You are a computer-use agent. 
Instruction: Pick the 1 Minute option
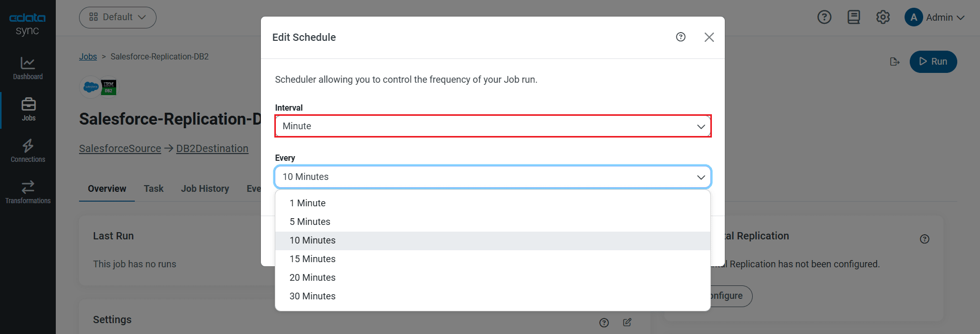pyautogui.click(x=307, y=203)
